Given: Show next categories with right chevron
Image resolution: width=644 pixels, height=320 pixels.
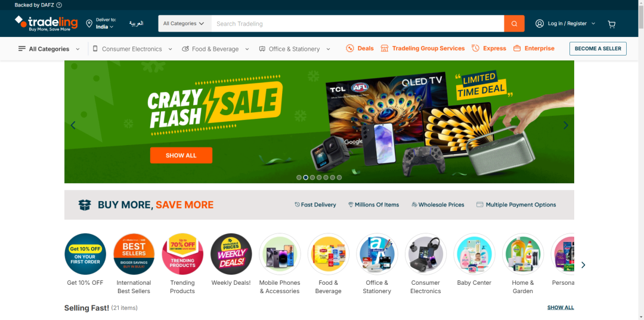Looking at the screenshot, I should [x=583, y=265].
